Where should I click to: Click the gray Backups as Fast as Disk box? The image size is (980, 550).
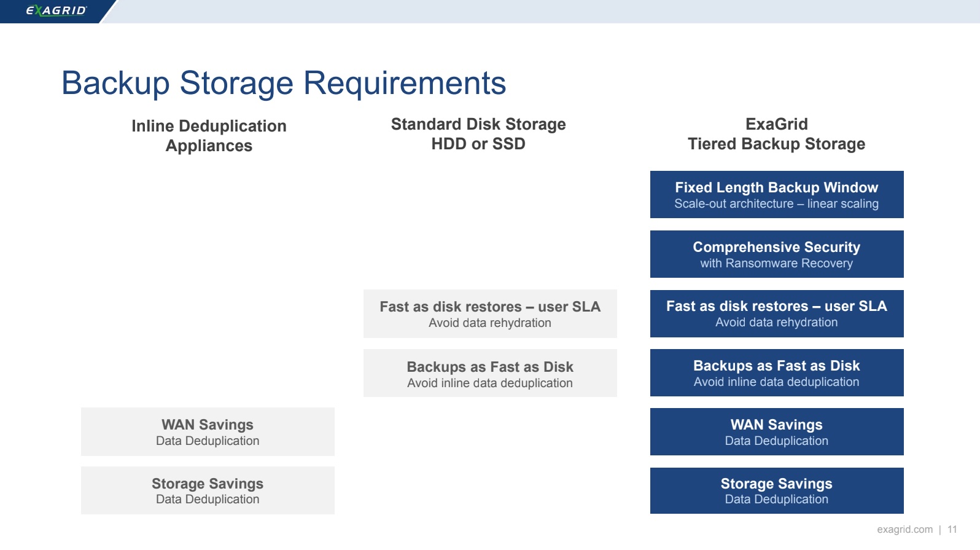tap(490, 373)
